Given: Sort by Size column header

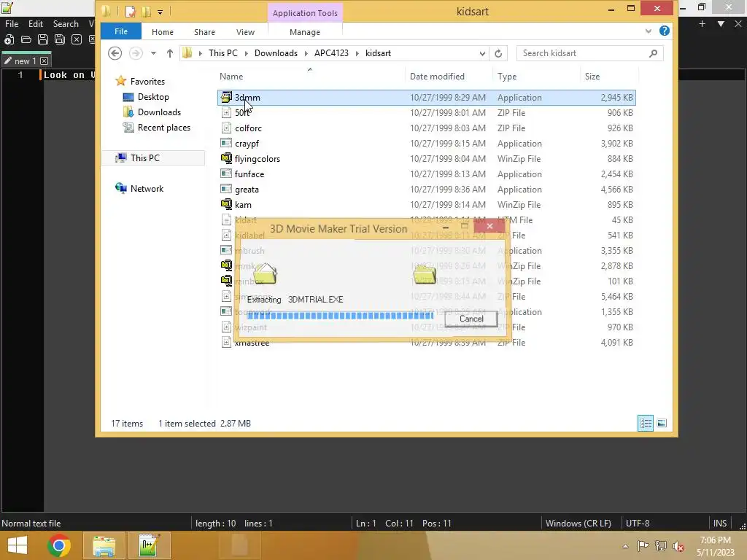Looking at the screenshot, I should click(592, 76).
